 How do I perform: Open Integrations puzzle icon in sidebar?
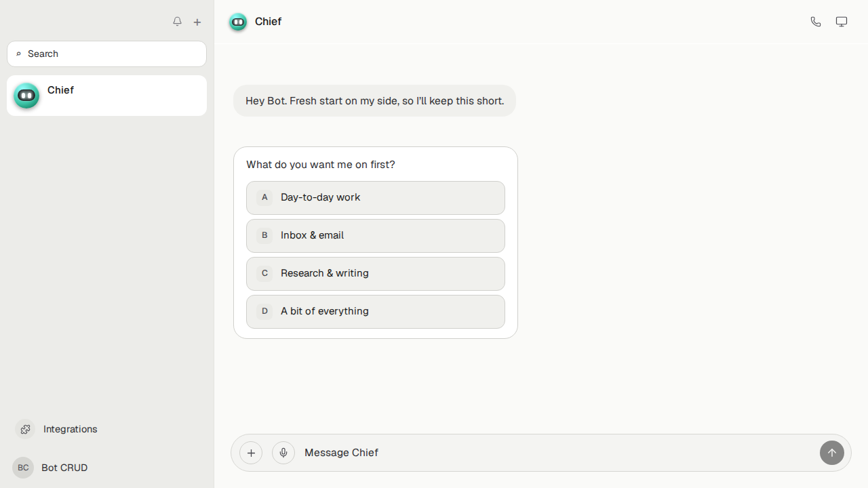(x=25, y=429)
